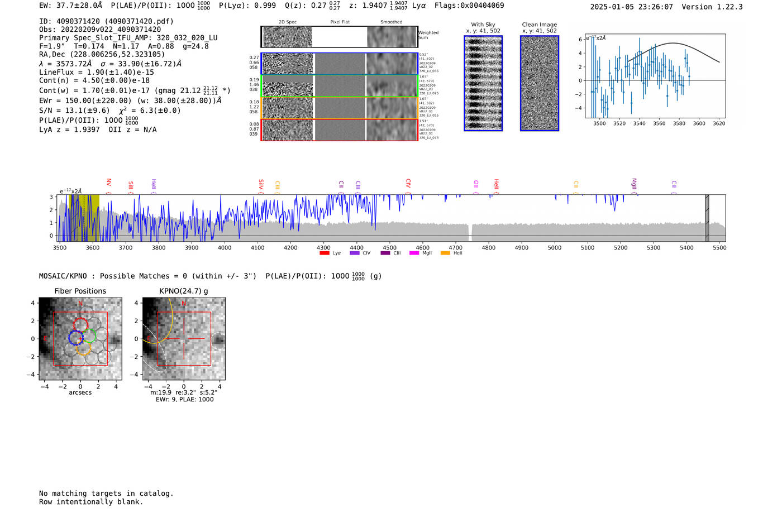Screen dimensions: 782x532
Task: Click the Gaussian line fit plot
Action: [656, 76]
